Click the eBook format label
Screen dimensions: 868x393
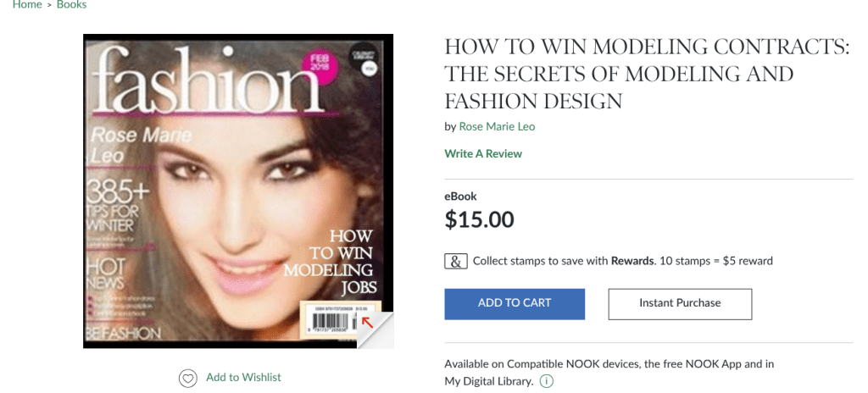click(460, 196)
